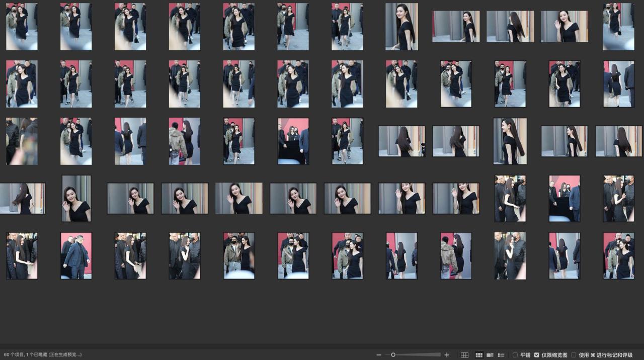Select bottom-row thumbnail of man in blue suit
The image size is (644, 360).
[x=76, y=256]
